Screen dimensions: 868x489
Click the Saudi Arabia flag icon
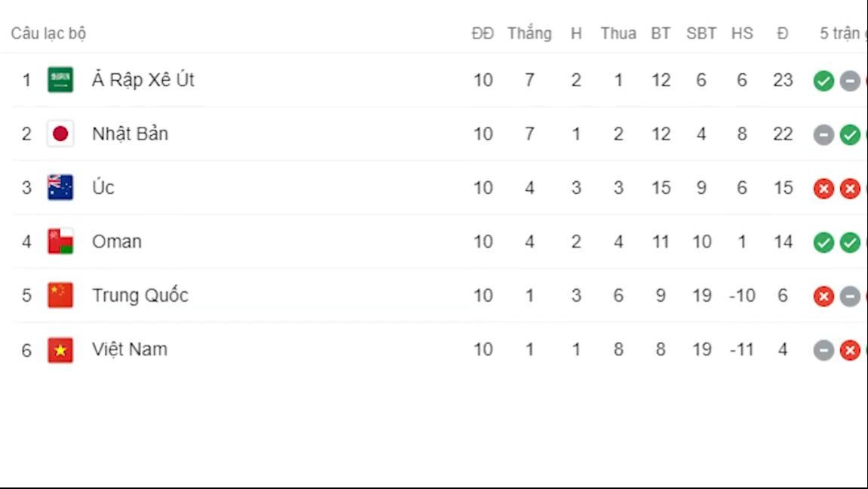[x=60, y=80]
